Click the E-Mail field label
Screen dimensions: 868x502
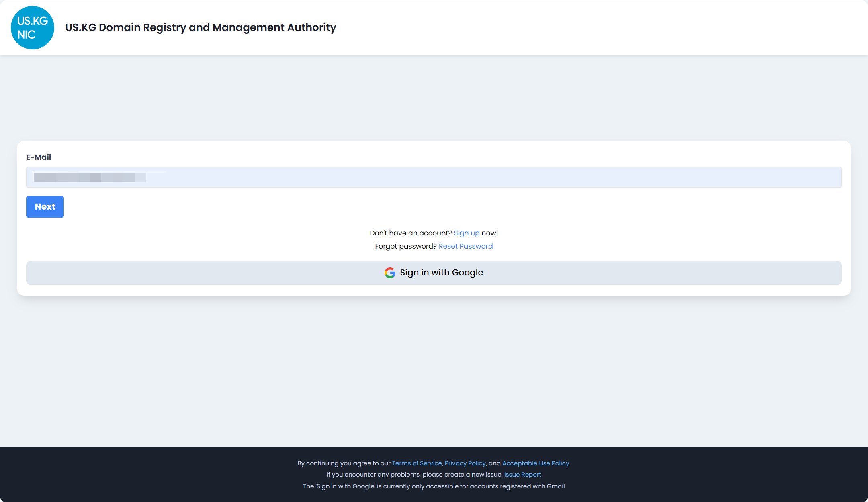click(39, 157)
